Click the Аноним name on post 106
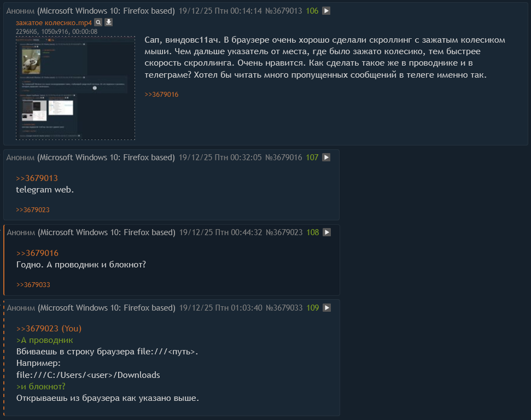This screenshot has height=420, width=531. pyautogui.click(x=20, y=11)
